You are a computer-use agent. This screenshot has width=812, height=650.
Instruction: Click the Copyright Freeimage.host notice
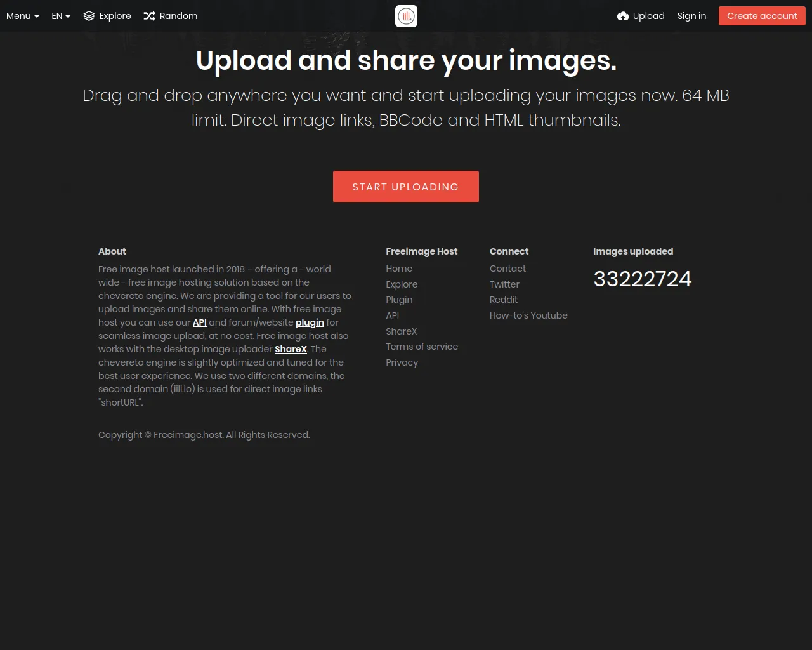[x=204, y=435]
